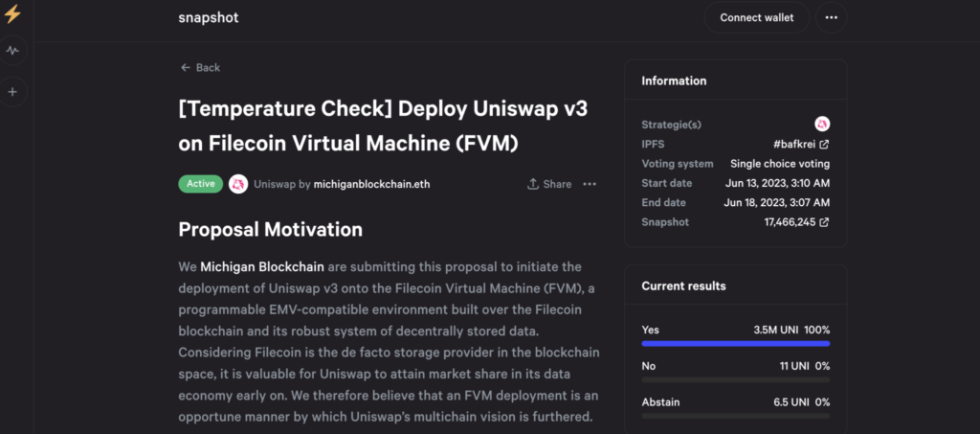The image size is (980, 434).
Task: Click the proposal title heading
Action: coord(383,126)
